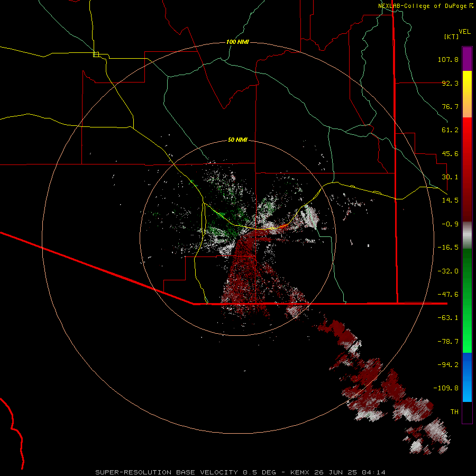Viewport: 476px width, 476px height.
Task: Click the purple segment of the color bar
Action: (467, 59)
